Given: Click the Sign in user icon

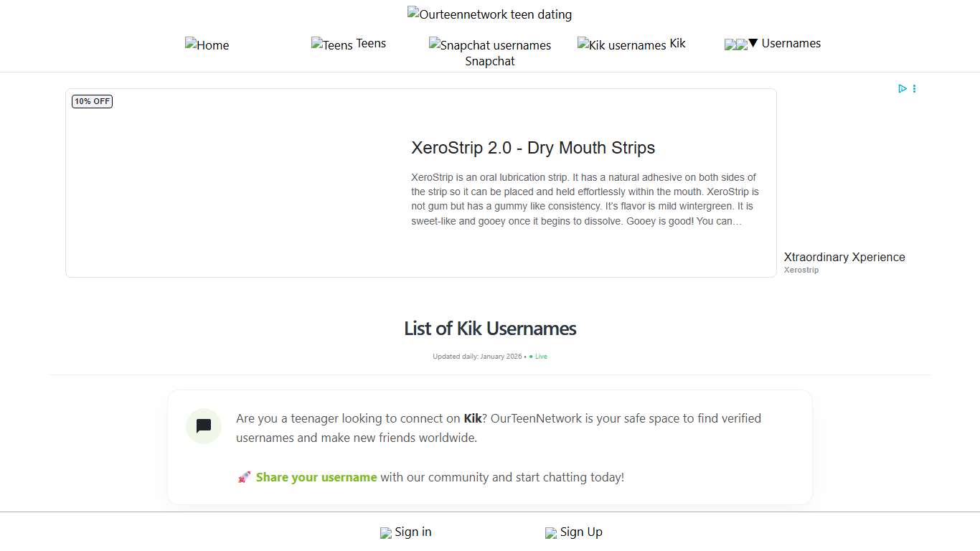Looking at the screenshot, I should [386, 532].
